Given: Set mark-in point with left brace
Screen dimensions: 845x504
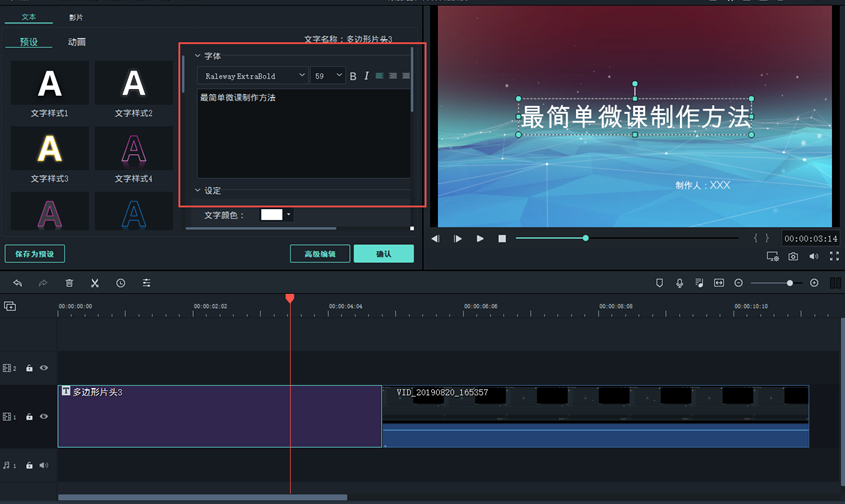Looking at the screenshot, I should [x=755, y=238].
